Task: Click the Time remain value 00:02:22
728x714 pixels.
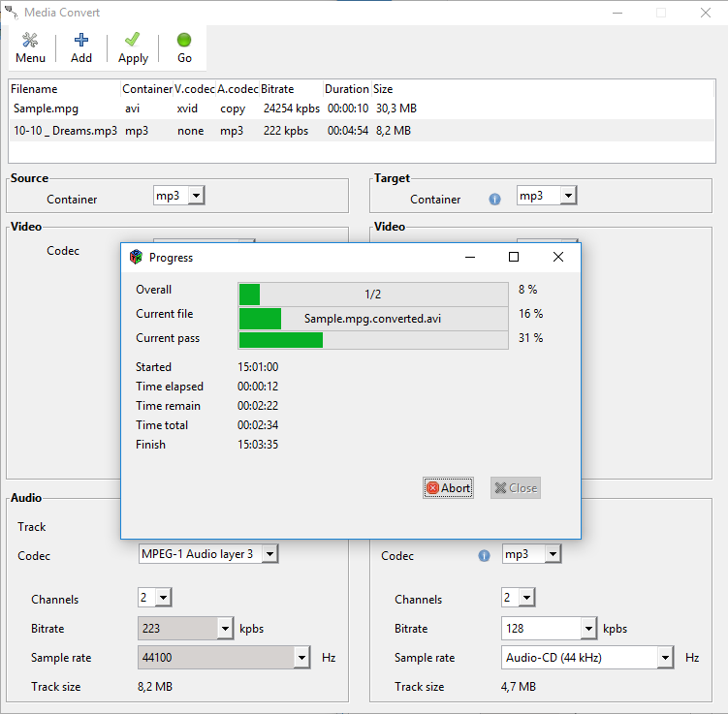Action: pyautogui.click(x=258, y=406)
